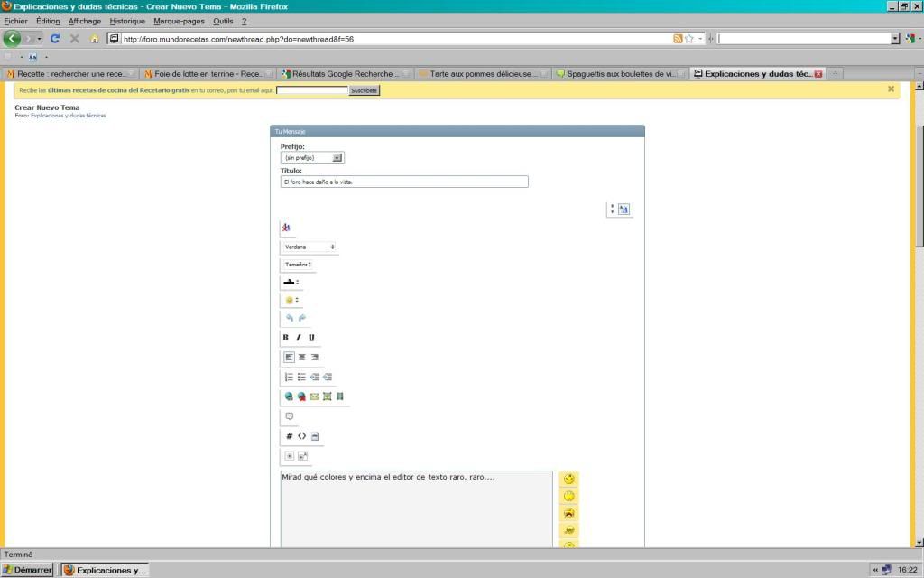The height and width of the screenshot is (578, 924).
Task: Open the text color picker dropdown
Action: 291,282
